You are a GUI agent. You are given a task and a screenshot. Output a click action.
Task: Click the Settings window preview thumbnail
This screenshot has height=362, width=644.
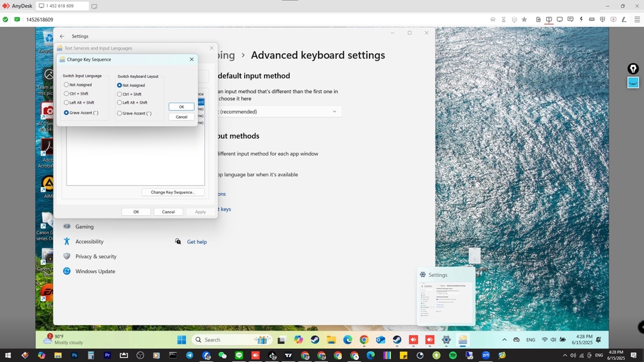(x=446, y=302)
